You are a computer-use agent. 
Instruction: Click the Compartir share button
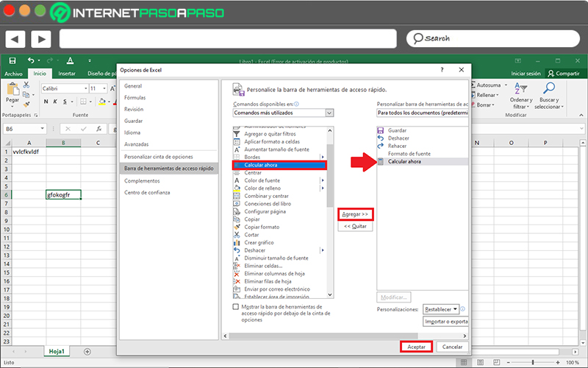pyautogui.click(x=563, y=74)
